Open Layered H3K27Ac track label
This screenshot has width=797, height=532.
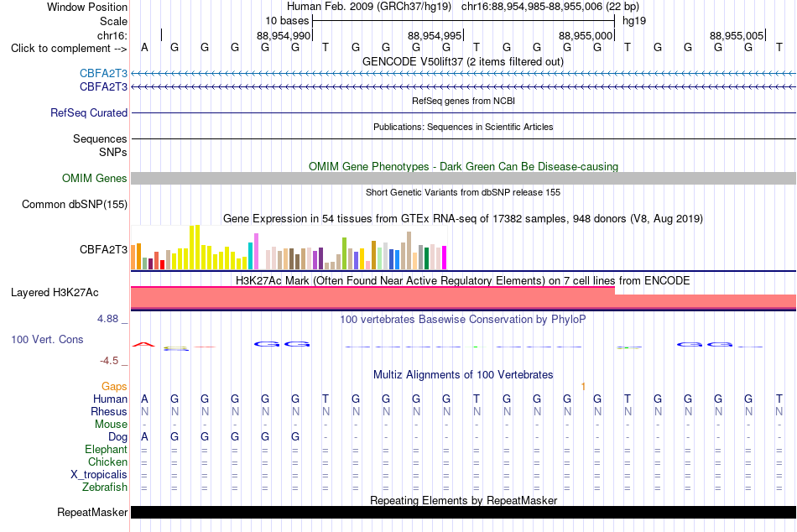[x=55, y=293]
